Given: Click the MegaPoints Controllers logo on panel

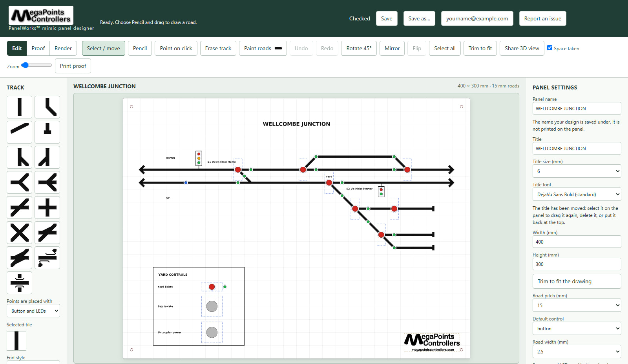Looking at the screenshot, I should [432, 342].
